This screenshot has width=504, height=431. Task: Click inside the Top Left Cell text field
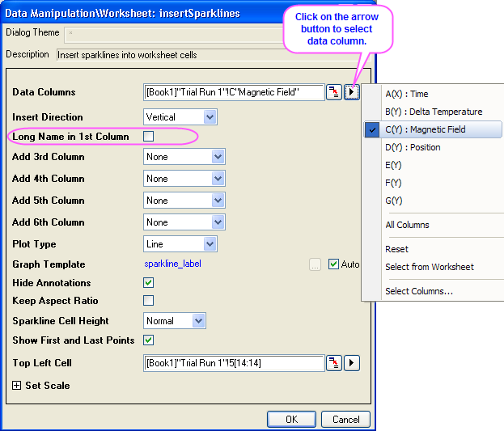click(x=233, y=363)
